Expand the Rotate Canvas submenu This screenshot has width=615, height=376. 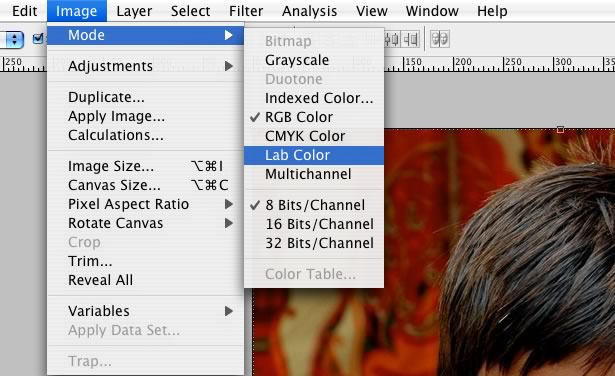(146, 223)
